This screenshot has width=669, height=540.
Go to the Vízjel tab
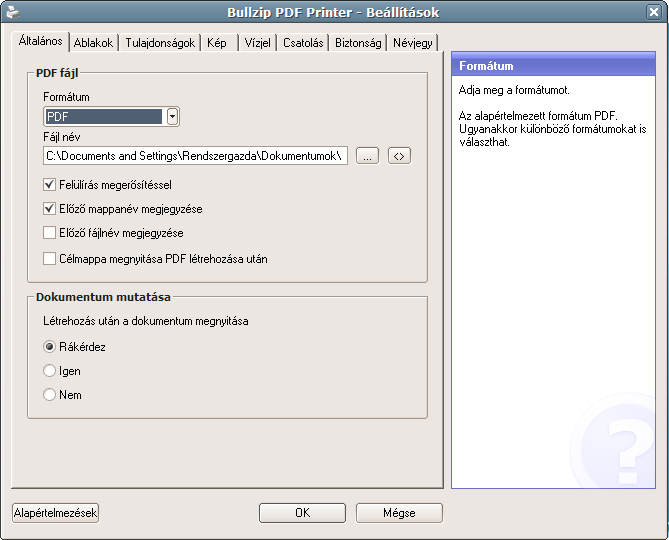(x=257, y=43)
